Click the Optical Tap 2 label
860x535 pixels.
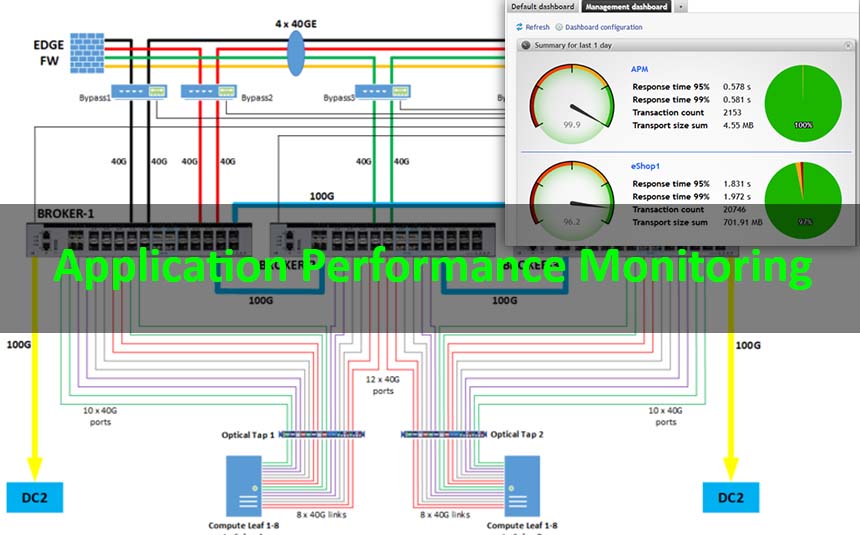point(517,434)
